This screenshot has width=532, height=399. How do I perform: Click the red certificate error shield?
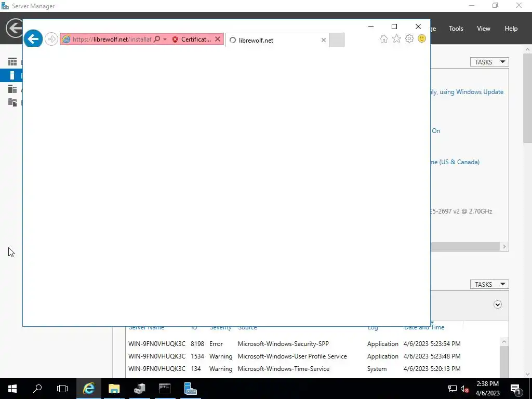(175, 39)
